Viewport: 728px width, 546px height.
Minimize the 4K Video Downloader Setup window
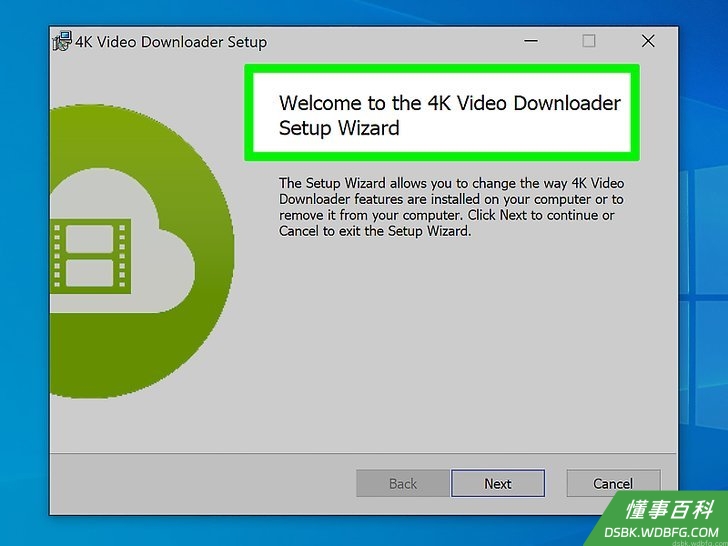pos(531,41)
